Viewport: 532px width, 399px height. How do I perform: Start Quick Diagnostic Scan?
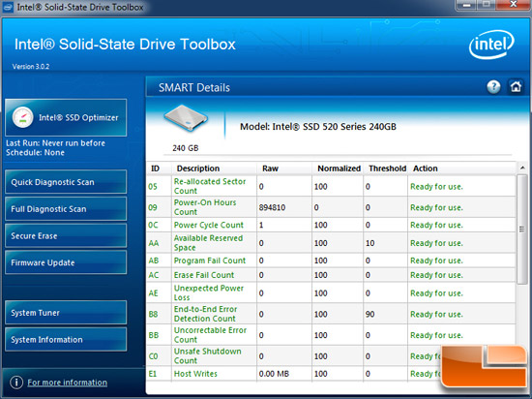click(66, 182)
